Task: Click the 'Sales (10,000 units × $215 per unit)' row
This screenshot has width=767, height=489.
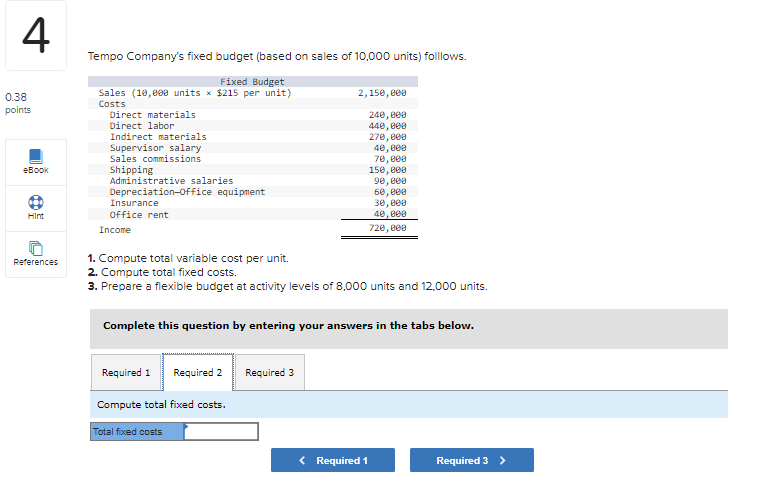Action: click(253, 93)
